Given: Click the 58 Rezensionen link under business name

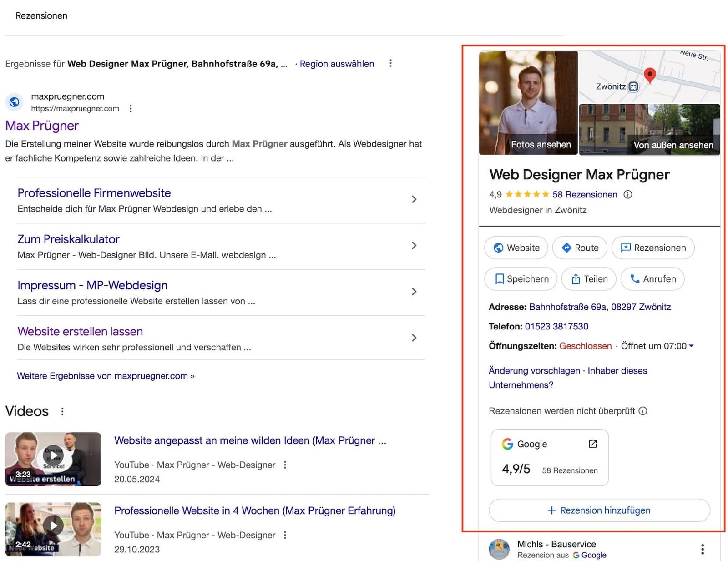Looking at the screenshot, I should 585,194.
